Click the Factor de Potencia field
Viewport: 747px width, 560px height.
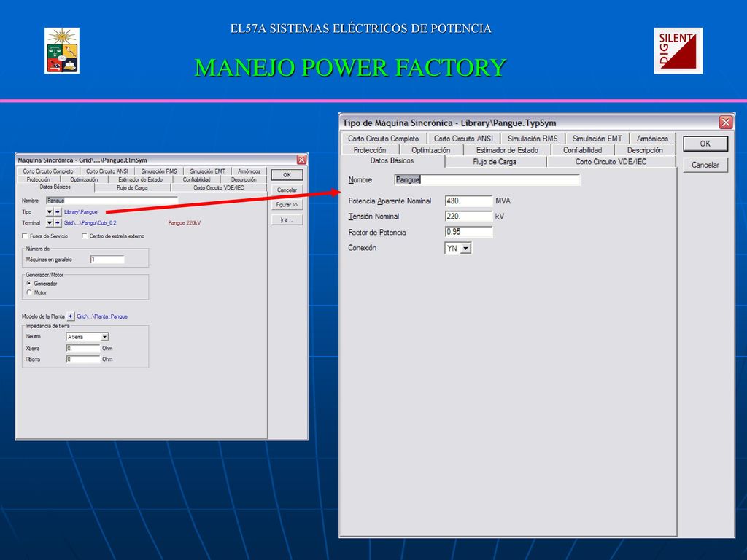[469, 232]
